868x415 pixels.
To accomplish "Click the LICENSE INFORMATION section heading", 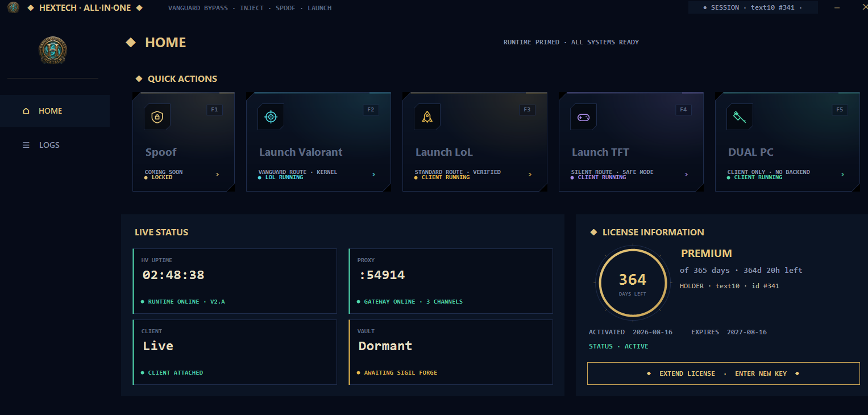I will point(653,233).
